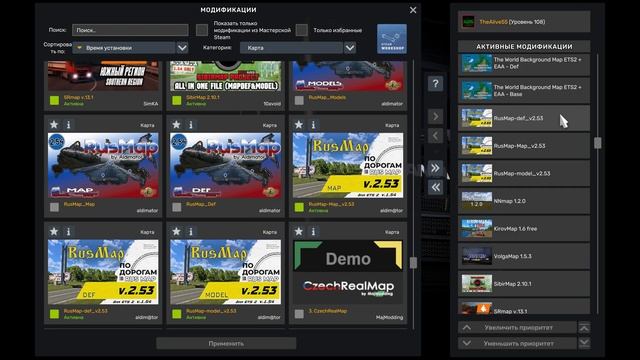Check 'Показать только модификации из Мастерской Steam'

(x=202, y=30)
